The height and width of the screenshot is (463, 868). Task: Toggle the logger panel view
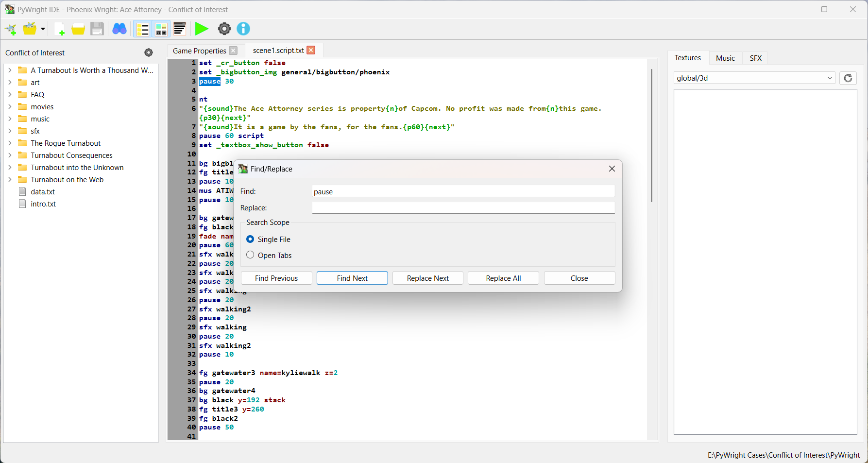[180, 29]
